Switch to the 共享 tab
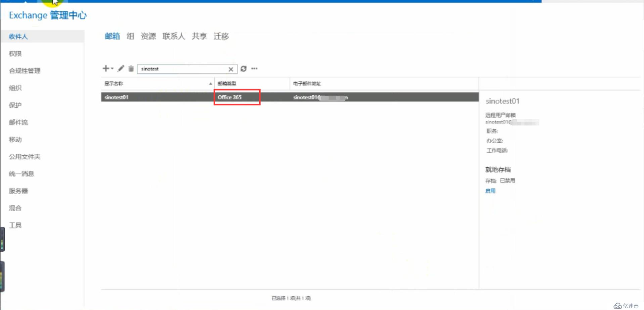The image size is (644, 310). (x=199, y=36)
